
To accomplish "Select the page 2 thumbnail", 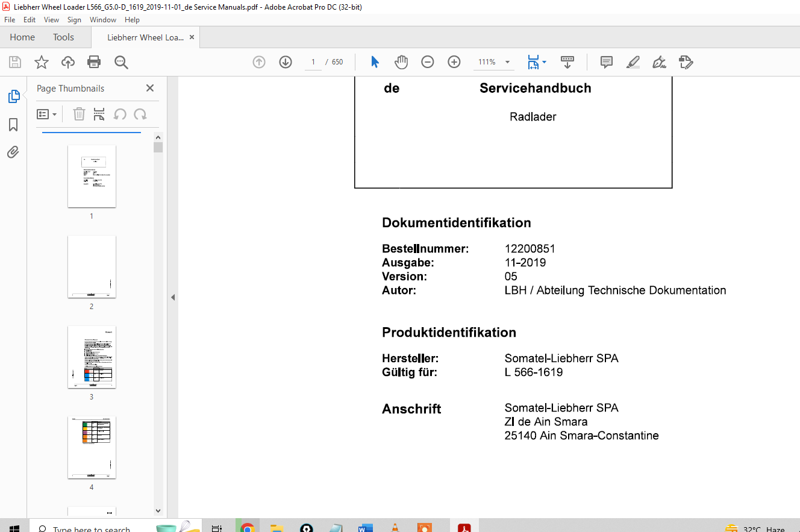I will coord(92,266).
